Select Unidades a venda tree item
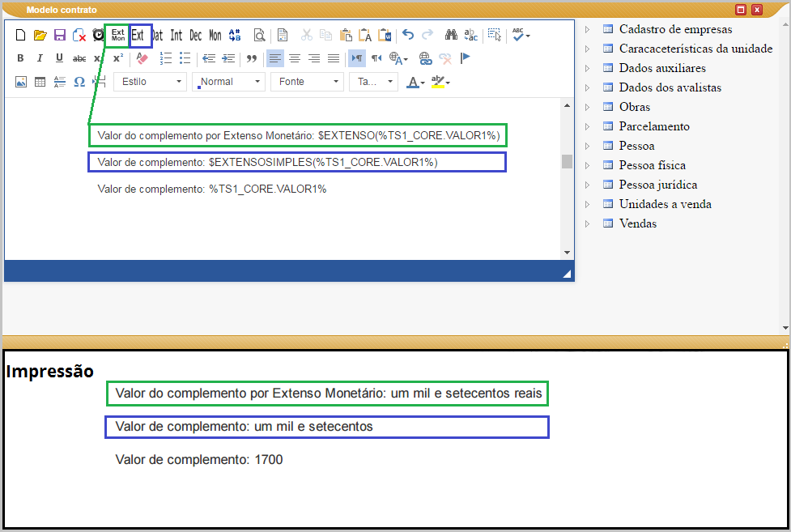791x532 pixels. (x=666, y=204)
